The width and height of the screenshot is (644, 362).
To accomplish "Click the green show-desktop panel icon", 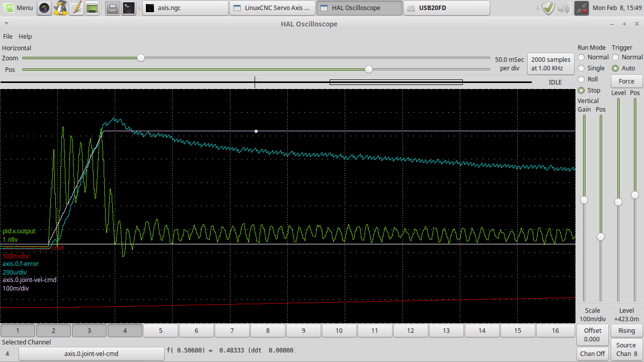I will pyautogui.click(x=92, y=8).
